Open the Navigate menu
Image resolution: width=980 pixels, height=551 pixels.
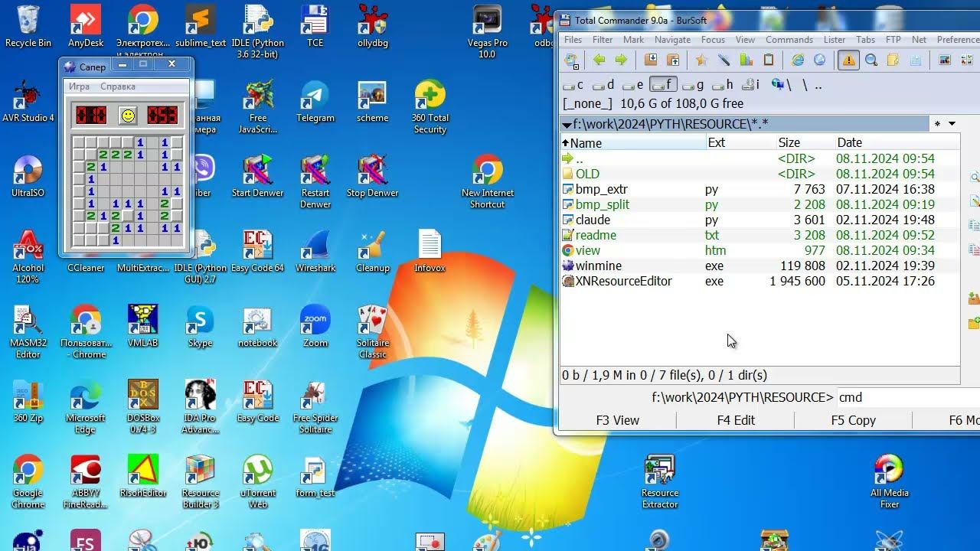click(x=672, y=40)
